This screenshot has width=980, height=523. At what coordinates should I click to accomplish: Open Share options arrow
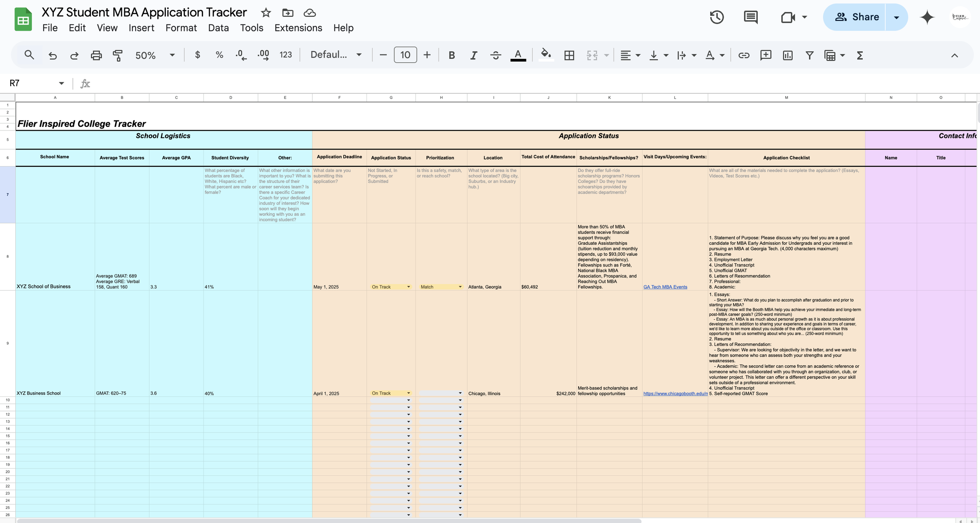point(896,17)
